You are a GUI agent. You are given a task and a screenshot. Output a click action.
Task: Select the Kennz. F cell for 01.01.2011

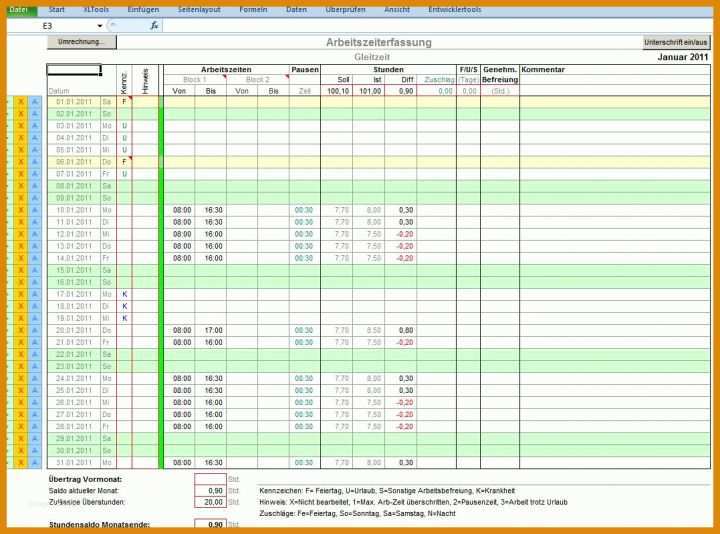(124, 101)
